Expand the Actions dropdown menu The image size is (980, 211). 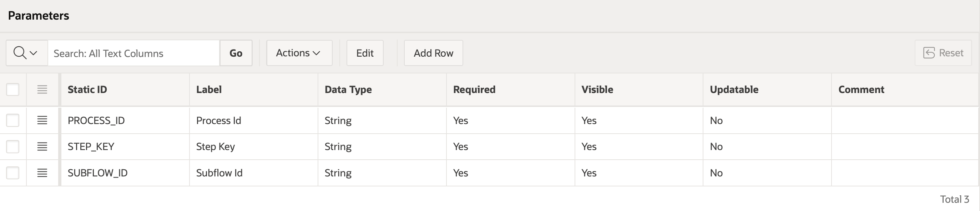click(x=299, y=53)
